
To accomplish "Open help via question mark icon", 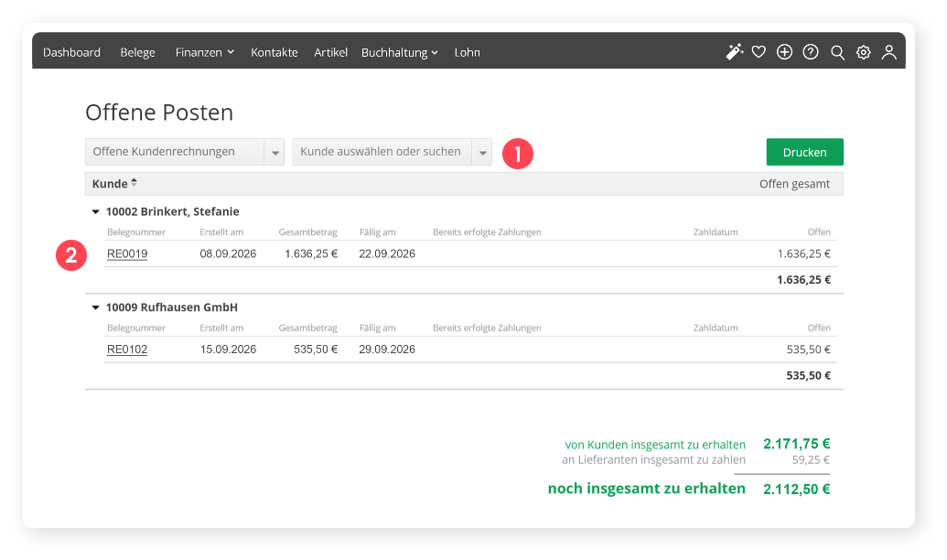I will [x=811, y=52].
